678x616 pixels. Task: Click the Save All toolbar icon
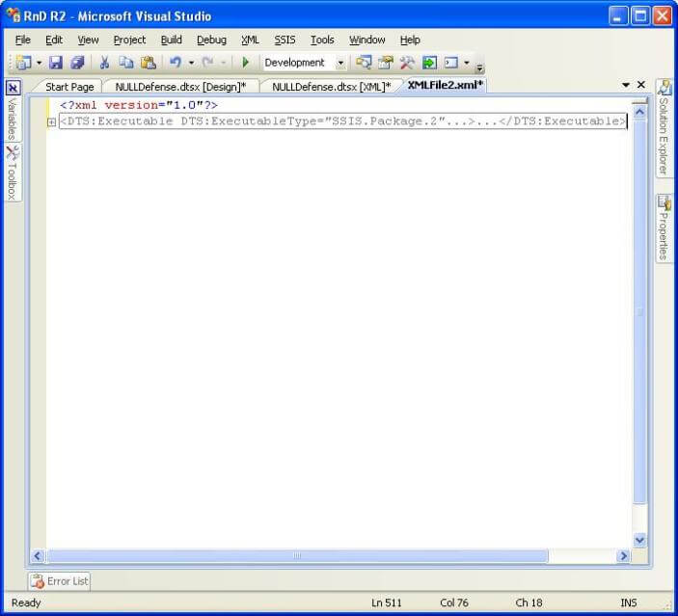tap(77, 63)
